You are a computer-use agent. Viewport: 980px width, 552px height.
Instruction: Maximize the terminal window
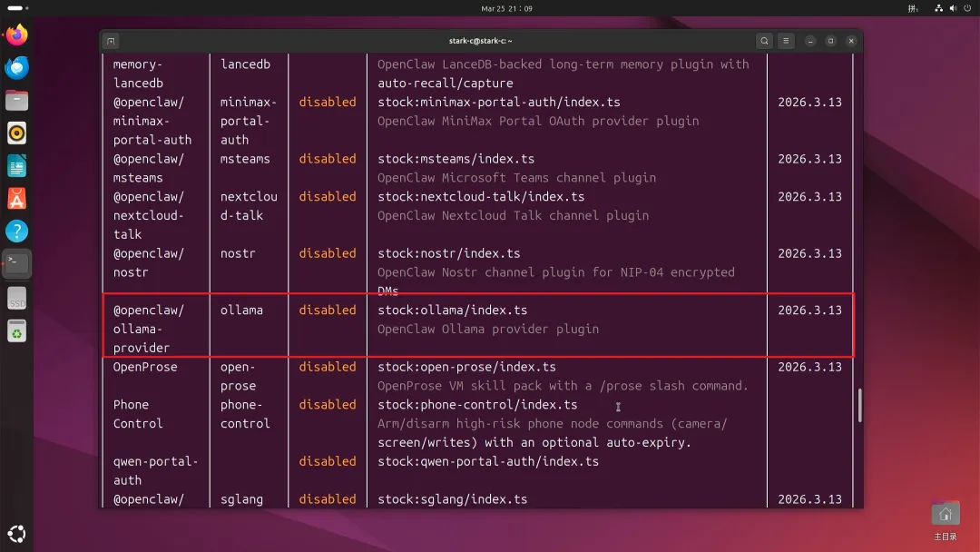[830, 41]
